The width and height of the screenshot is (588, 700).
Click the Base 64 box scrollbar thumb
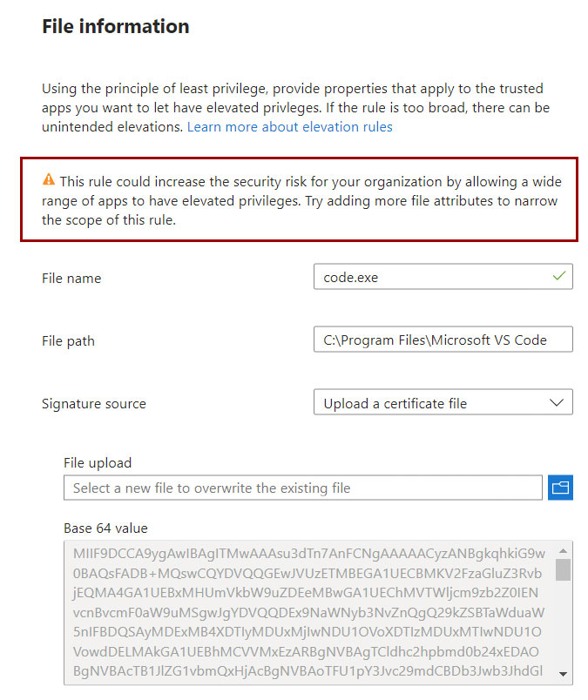(563, 569)
